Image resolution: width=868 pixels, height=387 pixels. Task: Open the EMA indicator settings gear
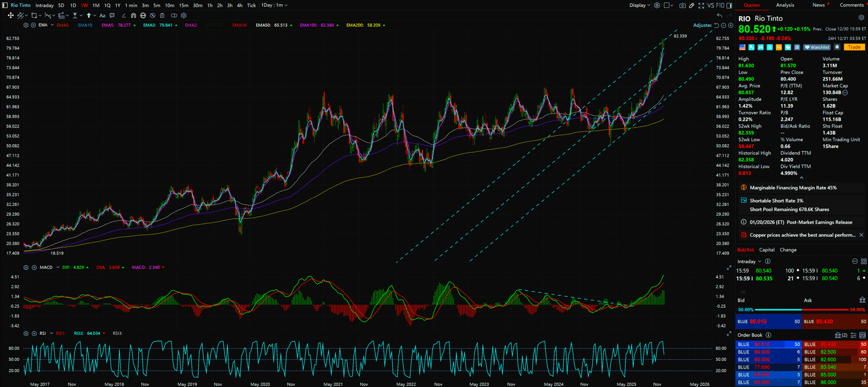25,25
